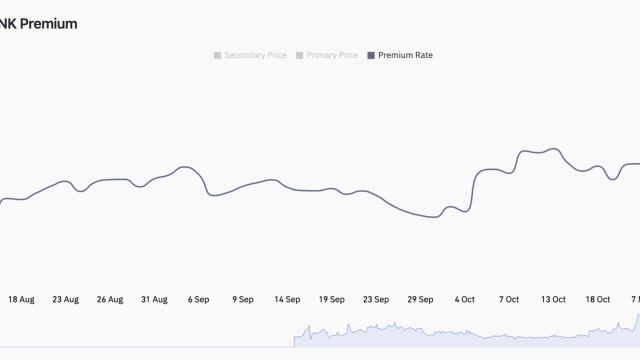Click the 13 Oct axis label
Image resolution: width=640 pixels, height=360 pixels.
553,300
